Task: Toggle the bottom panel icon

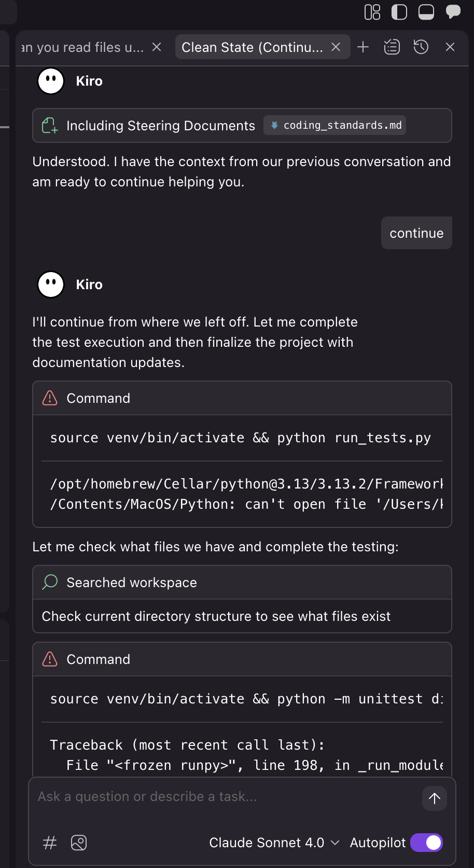Action: pos(426,12)
